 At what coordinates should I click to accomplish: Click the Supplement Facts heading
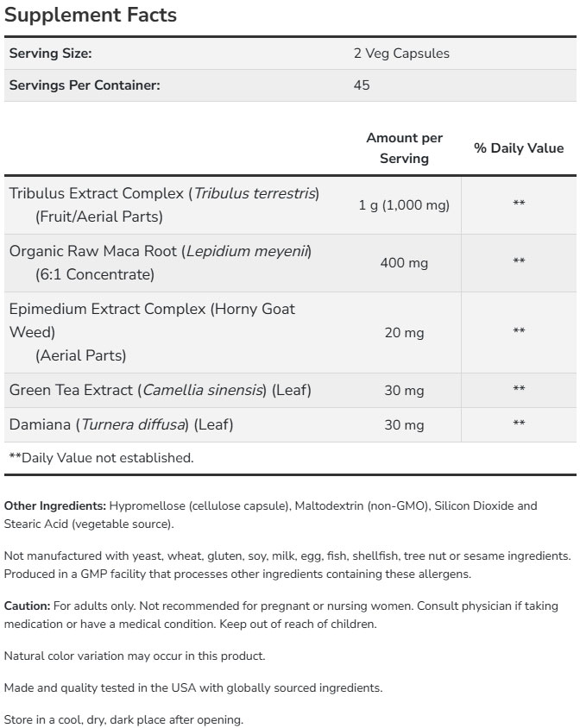tap(91, 15)
